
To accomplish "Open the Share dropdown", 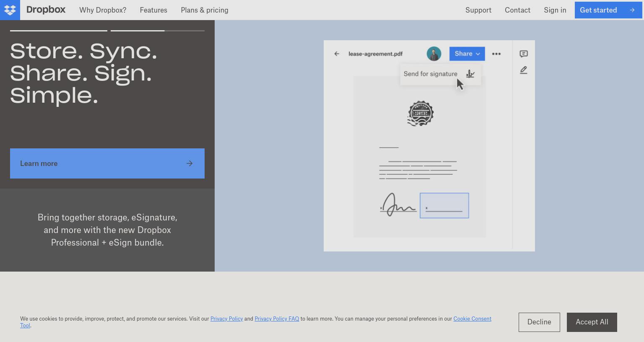I will click(x=467, y=54).
